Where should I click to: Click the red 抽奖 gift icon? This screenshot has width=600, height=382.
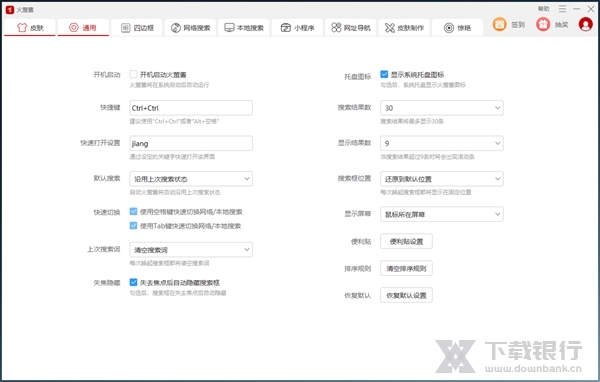click(543, 24)
